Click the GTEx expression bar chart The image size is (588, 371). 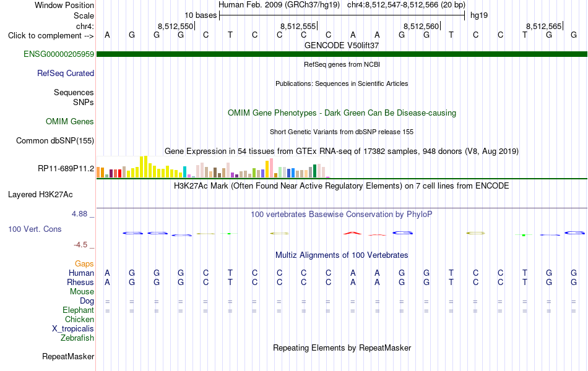(213, 167)
